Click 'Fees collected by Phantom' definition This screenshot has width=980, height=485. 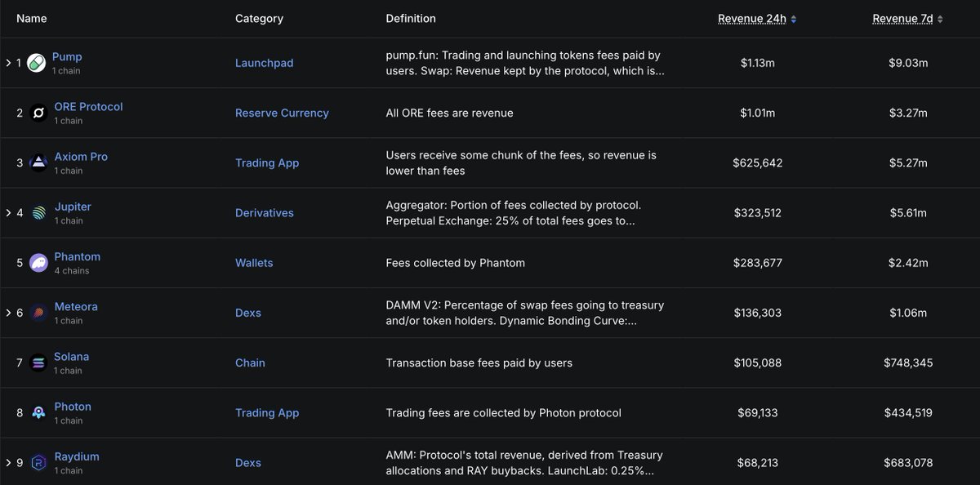(x=456, y=263)
